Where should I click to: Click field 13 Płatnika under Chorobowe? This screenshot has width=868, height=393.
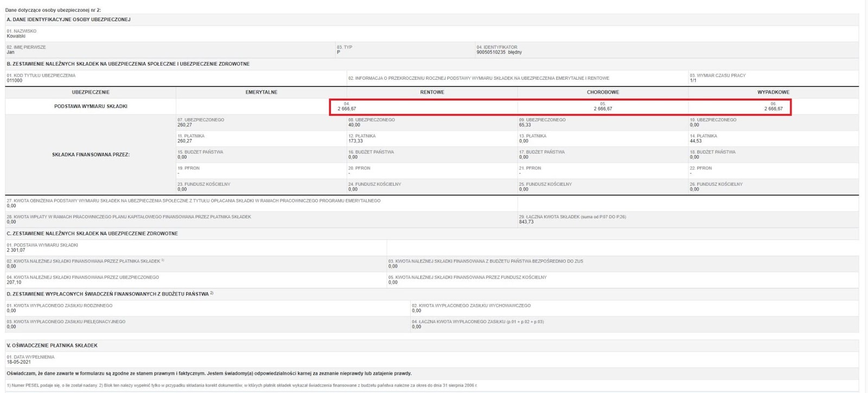click(603, 138)
